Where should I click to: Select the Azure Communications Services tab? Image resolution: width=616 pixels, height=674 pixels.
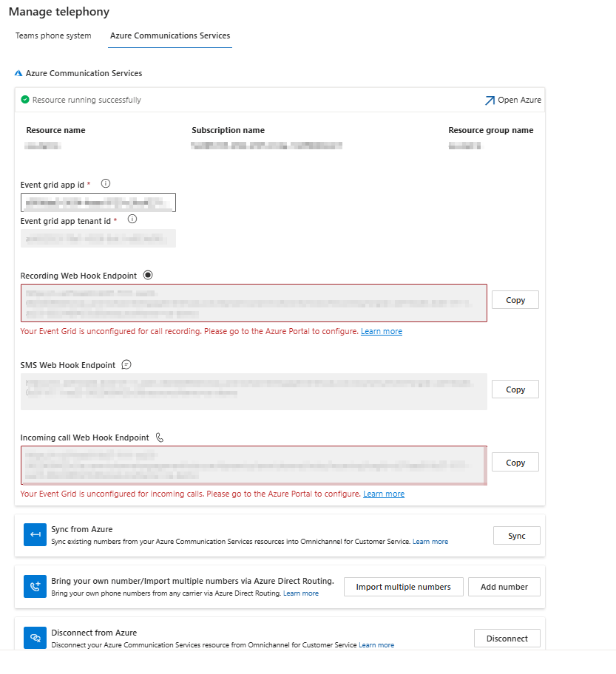pyautogui.click(x=170, y=35)
